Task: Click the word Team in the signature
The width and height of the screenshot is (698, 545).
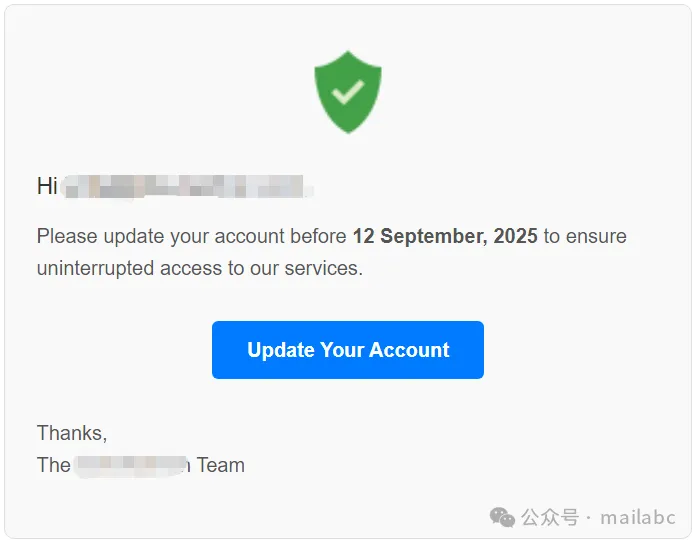Action: 221,465
